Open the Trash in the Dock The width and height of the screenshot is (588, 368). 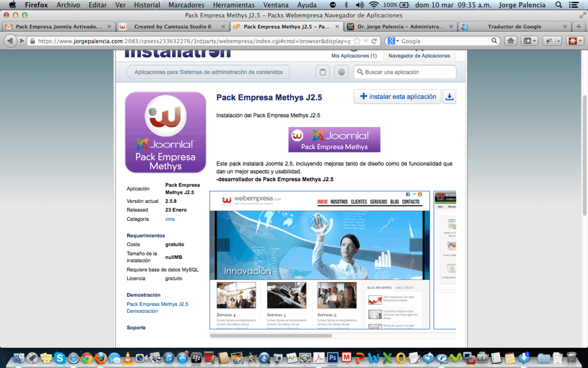click(571, 358)
